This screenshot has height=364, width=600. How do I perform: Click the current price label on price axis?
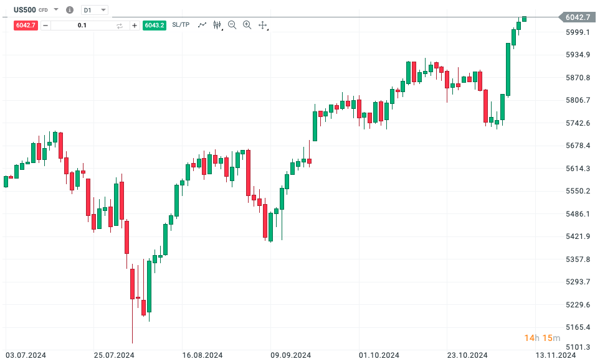click(x=577, y=17)
